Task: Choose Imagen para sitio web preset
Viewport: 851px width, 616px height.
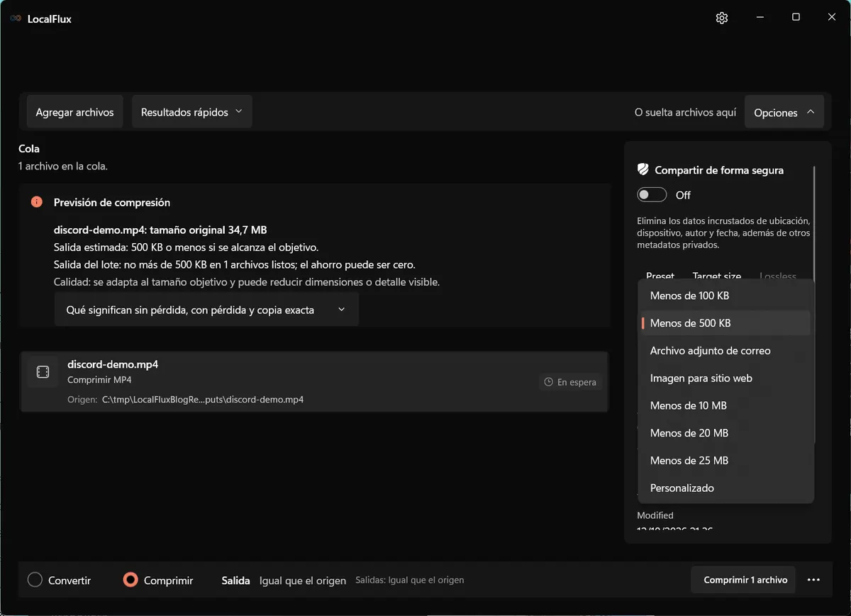Action: [x=725, y=379]
